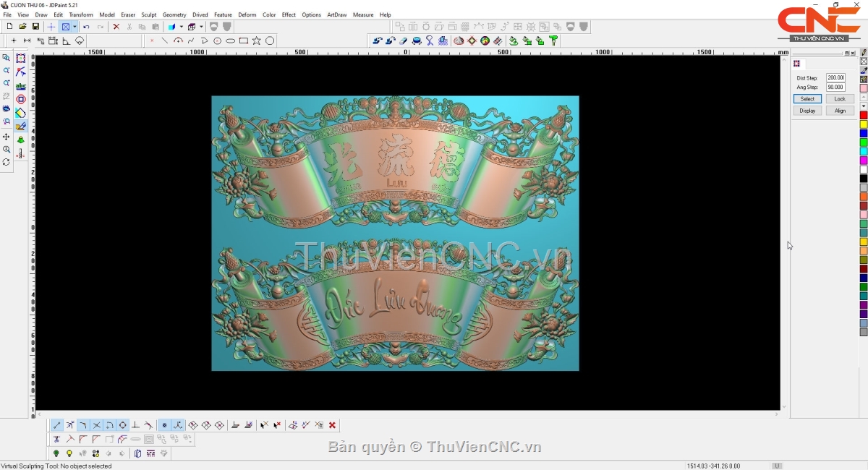Open the ArtDraw menu
This screenshot has width=868, height=470.
click(336, 14)
